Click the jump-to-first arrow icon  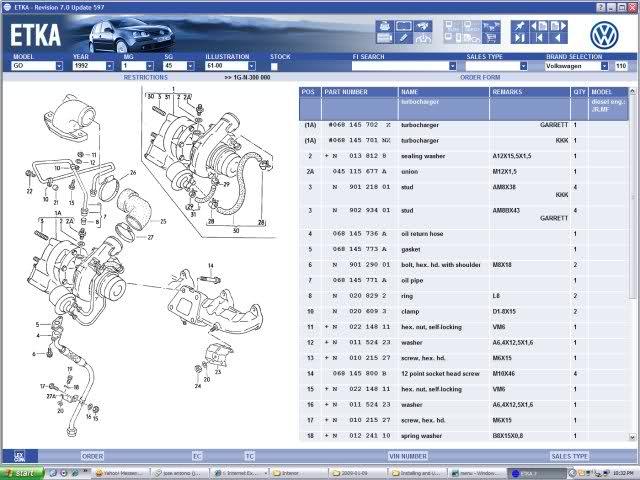539,38
